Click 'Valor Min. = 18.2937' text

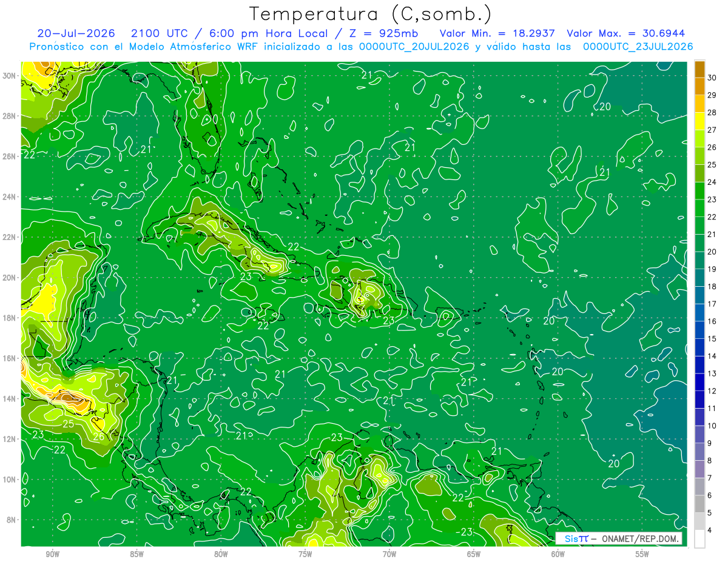pos(496,33)
